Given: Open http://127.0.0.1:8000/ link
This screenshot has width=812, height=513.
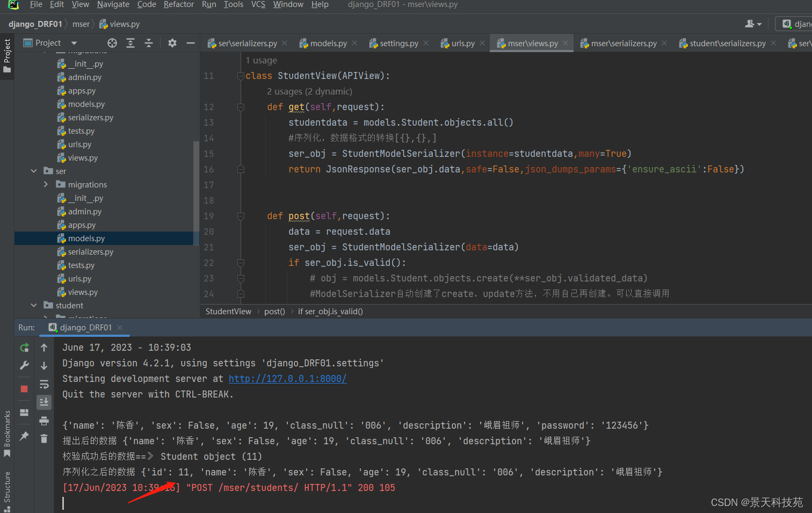Looking at the screenshot, I should [287, 379].
